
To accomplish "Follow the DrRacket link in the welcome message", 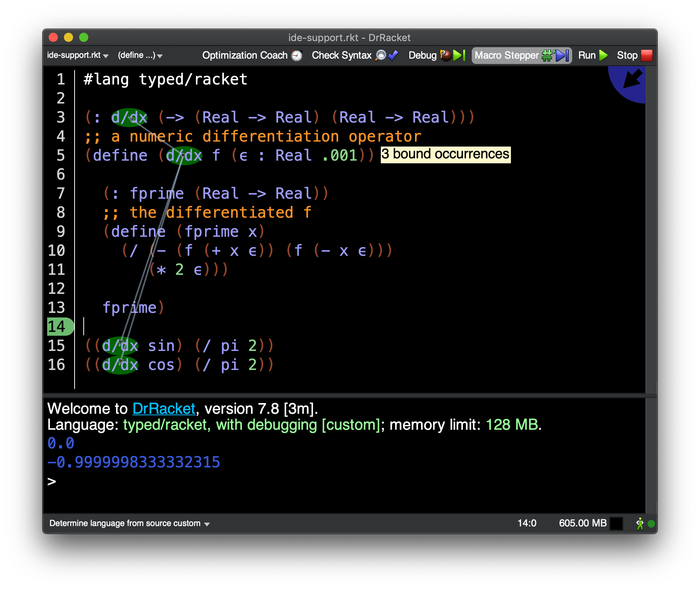I will 164,409.
